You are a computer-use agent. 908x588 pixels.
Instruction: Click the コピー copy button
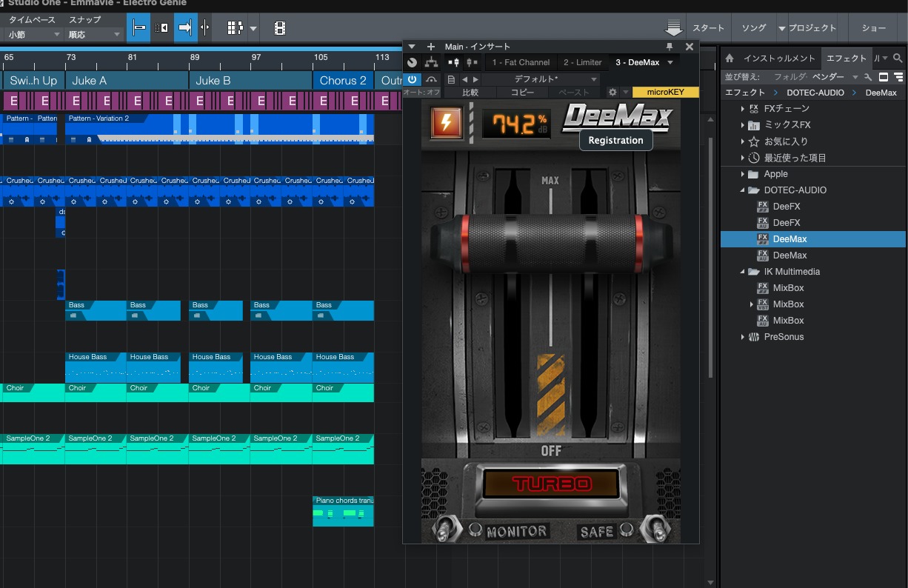pos(522,93)
